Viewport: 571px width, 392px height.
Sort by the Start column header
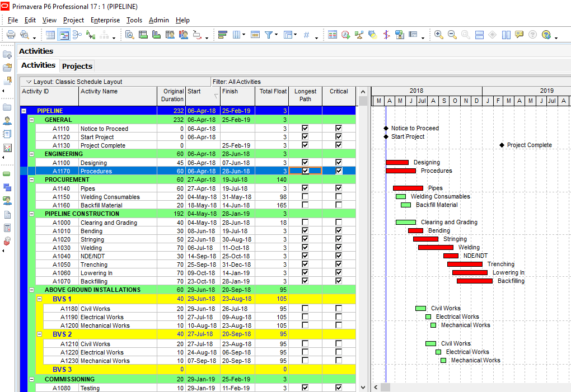[203, 96]
